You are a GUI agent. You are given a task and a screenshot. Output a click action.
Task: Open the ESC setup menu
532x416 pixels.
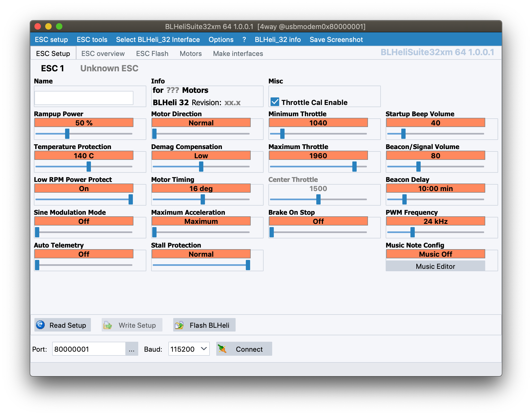pos(51,40)
